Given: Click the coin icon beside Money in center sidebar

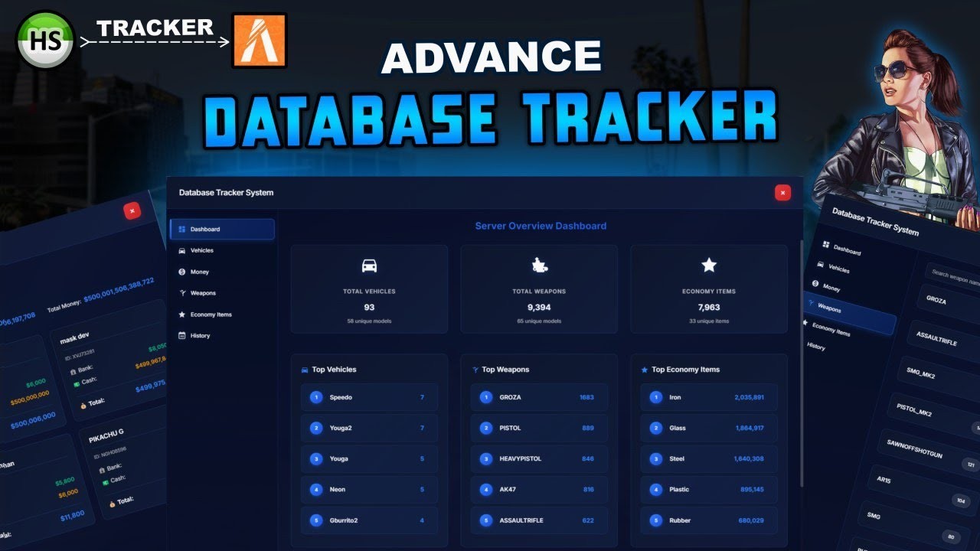Looking at the screenshot, I should coord(181,272).
